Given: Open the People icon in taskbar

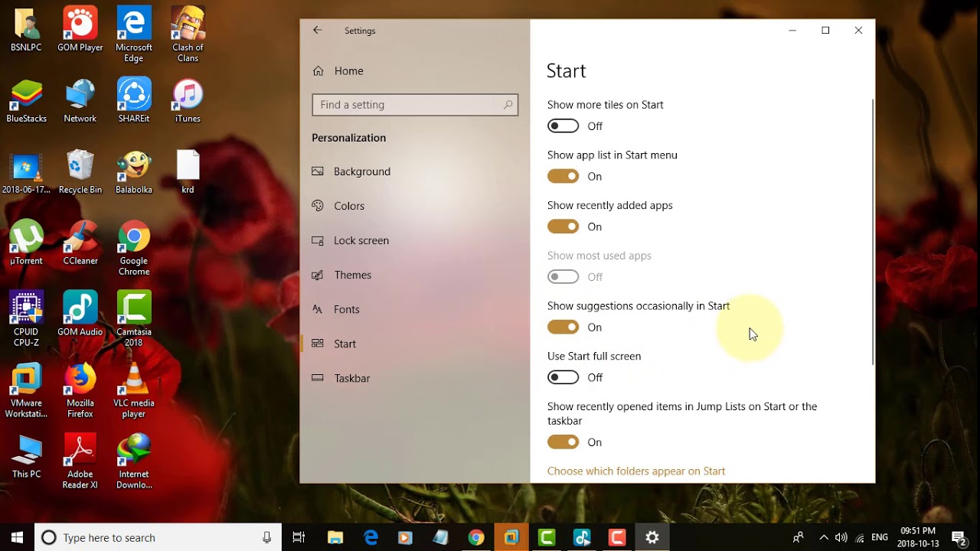Looking at the screenshot, I should 799,538.
